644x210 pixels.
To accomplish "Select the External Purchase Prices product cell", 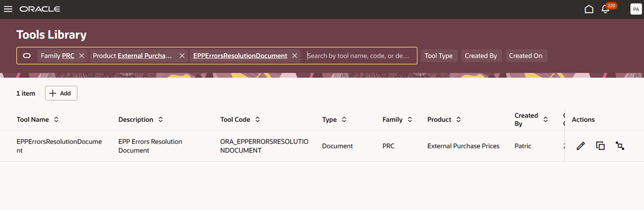I will coord(463,146).
